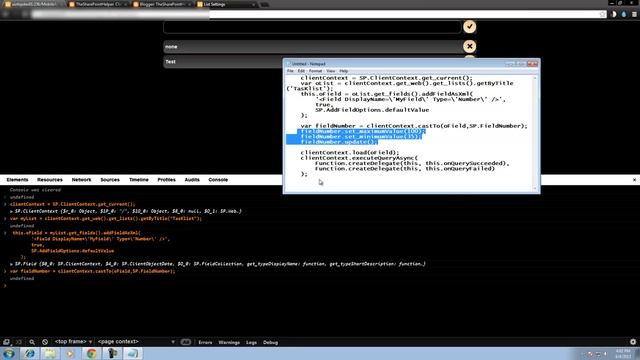This screenshot has width=640, height=360.
Task: Click 'clientContext.load(oField);' line in Notepad
Action: coord(350,153)
